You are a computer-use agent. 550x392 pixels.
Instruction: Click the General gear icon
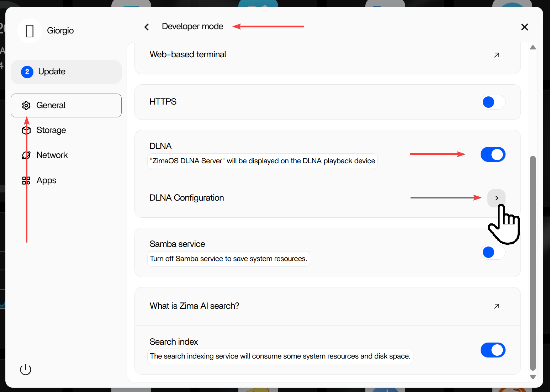26,105
